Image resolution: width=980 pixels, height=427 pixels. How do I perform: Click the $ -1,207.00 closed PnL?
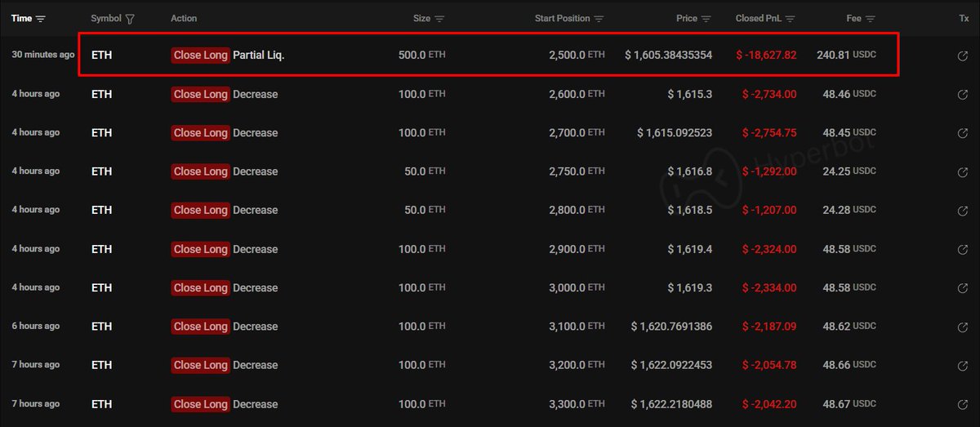769,210
